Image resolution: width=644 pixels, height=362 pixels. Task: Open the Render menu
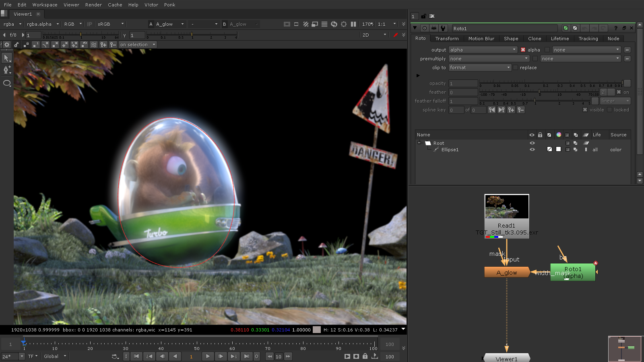pos(93,5)
